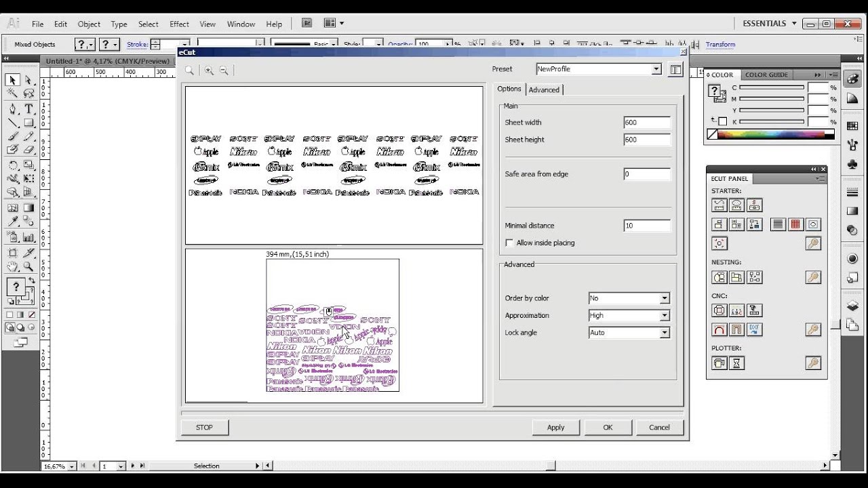This screenshot has height=488, width=868.
Task: Click the Sheet width input field
Action: coord(647,123)
